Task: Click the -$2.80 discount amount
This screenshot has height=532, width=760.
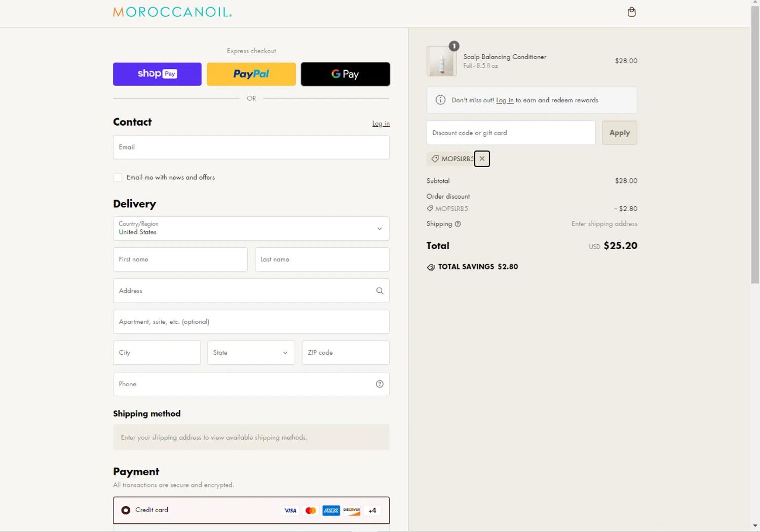Action: 626,209
